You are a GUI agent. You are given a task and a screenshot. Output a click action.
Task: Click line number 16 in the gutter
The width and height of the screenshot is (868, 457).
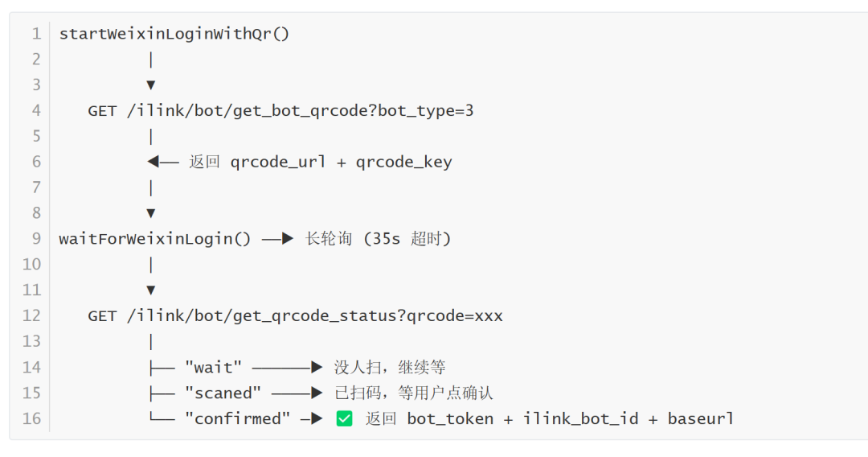[32, 419]
